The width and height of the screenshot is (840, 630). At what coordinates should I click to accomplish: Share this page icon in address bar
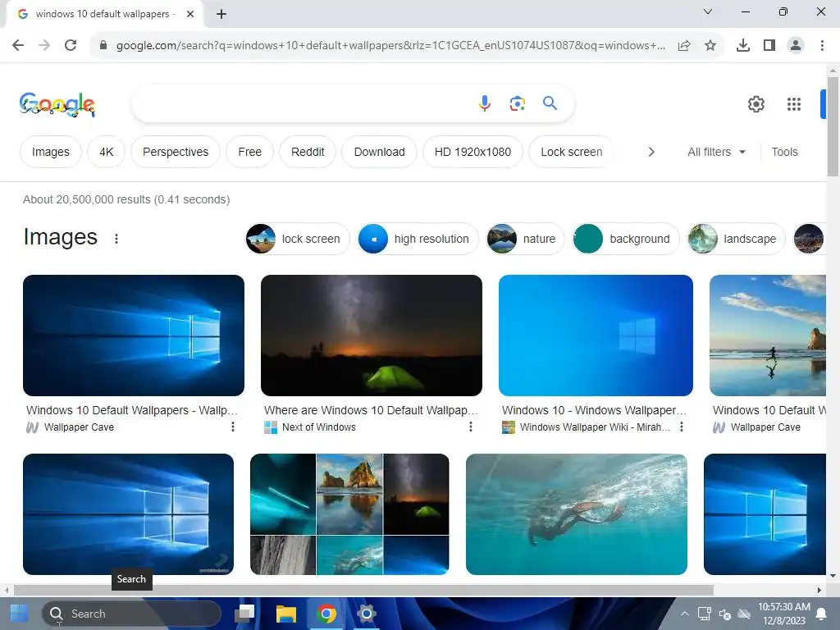[x=683, y=45]
